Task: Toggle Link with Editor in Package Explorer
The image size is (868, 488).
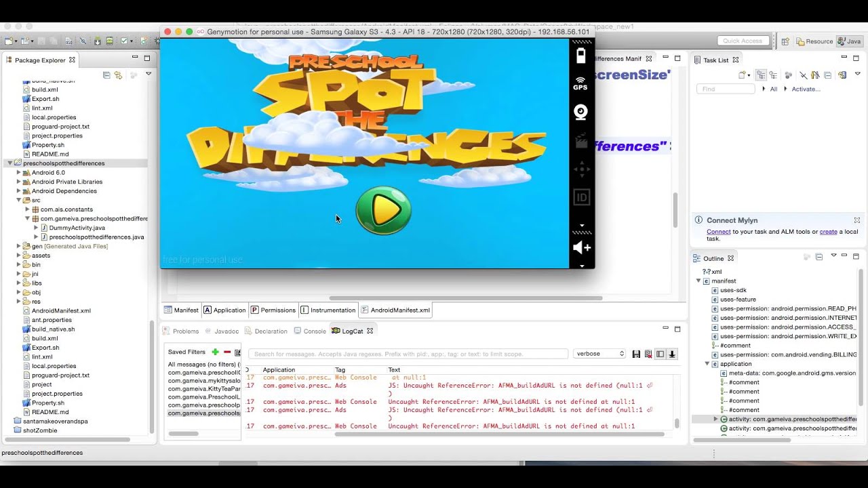Action: pyautogui.click(x=118, y=75)
